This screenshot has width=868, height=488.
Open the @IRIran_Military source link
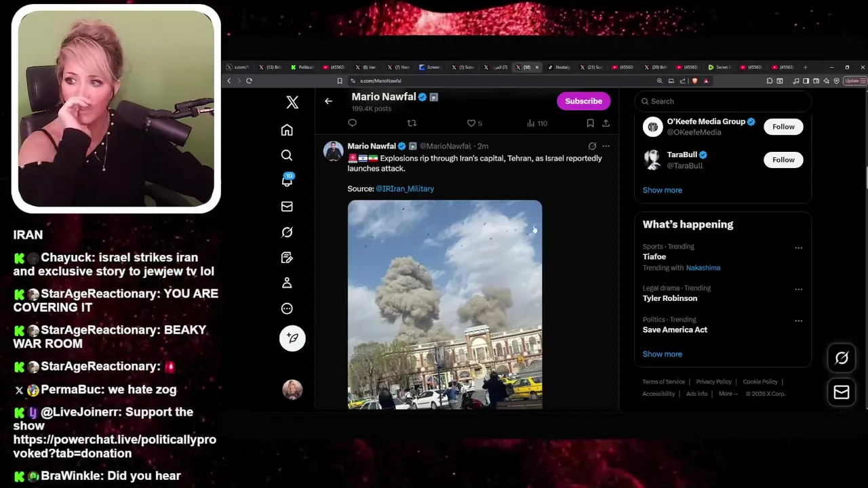tap(405, 188)
